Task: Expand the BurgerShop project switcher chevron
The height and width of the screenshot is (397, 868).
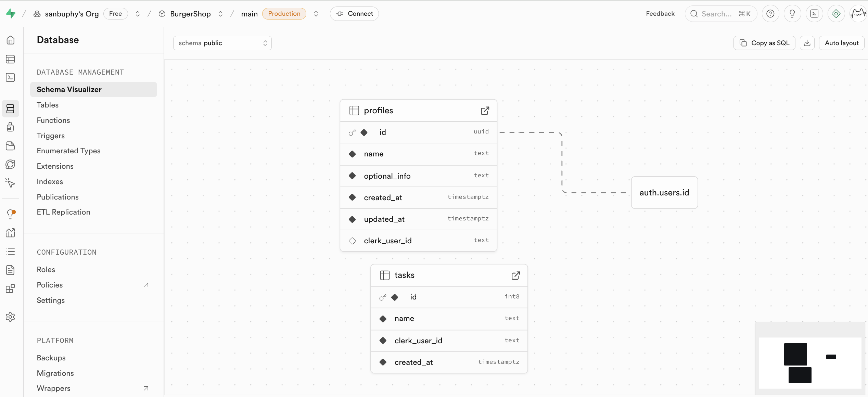Action: tap(220, 14)
